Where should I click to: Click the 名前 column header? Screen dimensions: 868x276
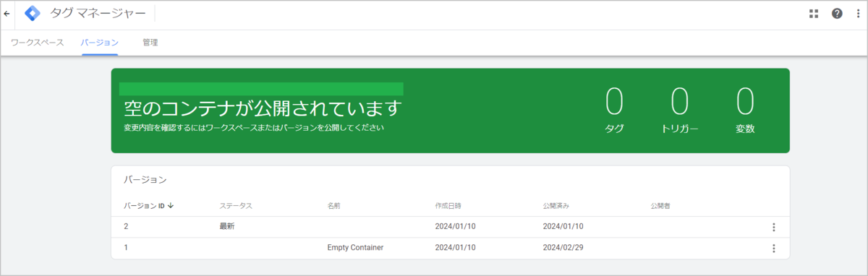point(334,206)
